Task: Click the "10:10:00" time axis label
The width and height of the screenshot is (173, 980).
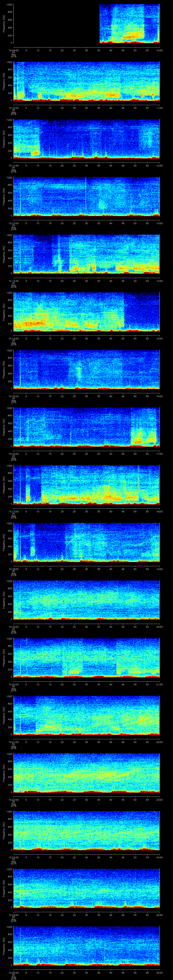Action: 14,108
